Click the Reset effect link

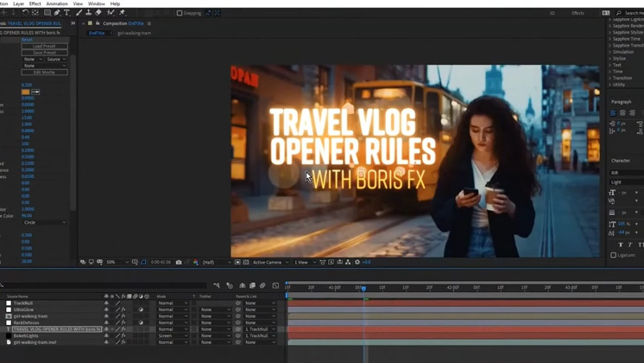(x=27, y=40)
